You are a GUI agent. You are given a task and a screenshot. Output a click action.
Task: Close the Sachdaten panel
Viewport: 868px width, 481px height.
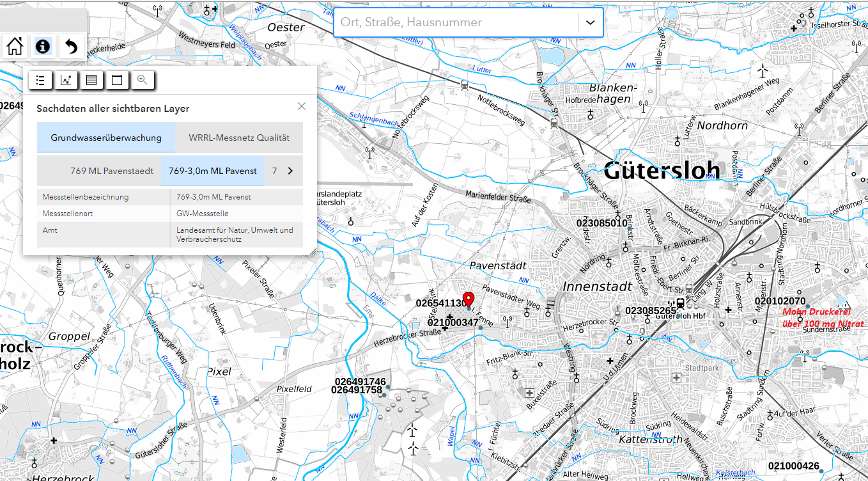pos(302,106)
